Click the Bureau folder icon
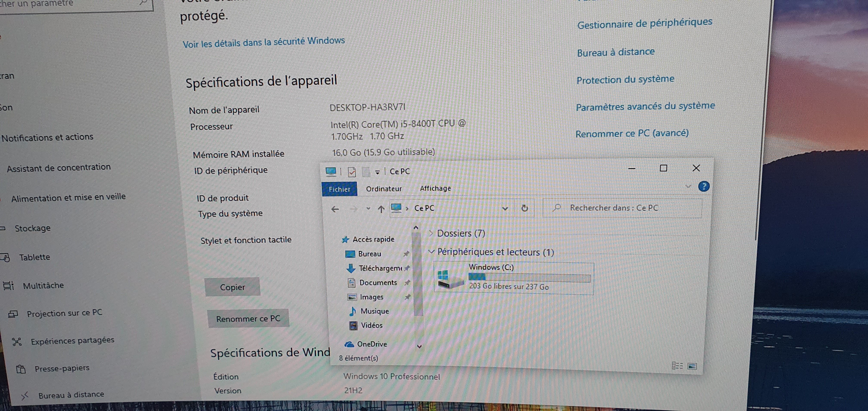The width and height of the screenshot is (868, 411). (350, 254)
